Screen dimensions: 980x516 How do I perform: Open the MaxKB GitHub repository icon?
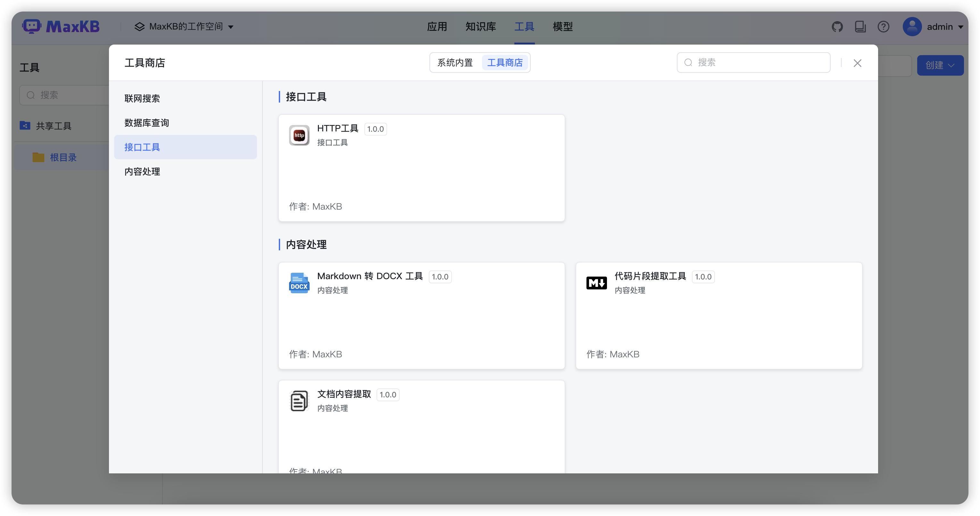click(x=837, y=27)
